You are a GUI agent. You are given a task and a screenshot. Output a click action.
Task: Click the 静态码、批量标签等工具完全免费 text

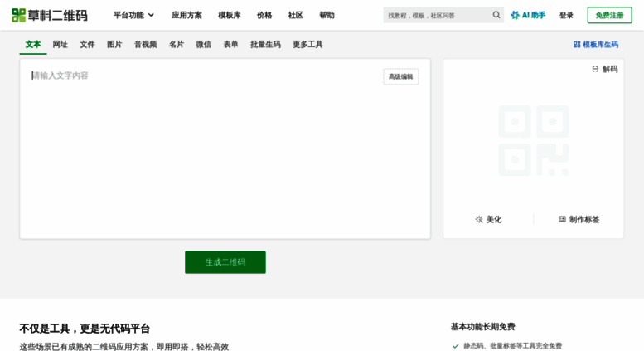(x=512, y=346)
